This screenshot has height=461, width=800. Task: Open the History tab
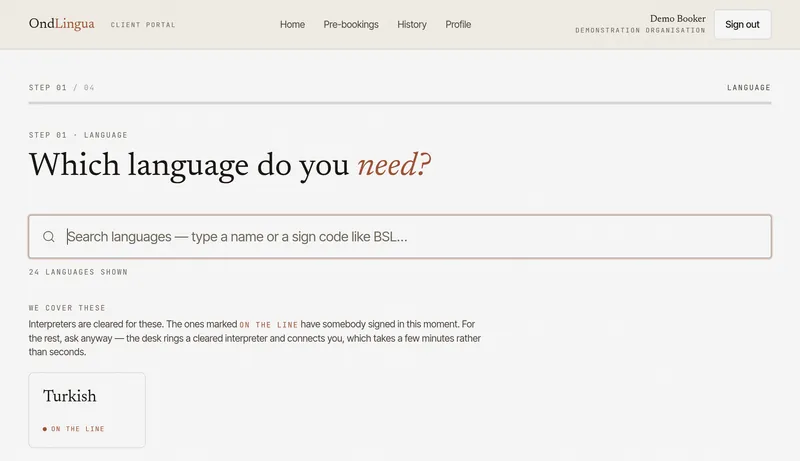(412, 24)
